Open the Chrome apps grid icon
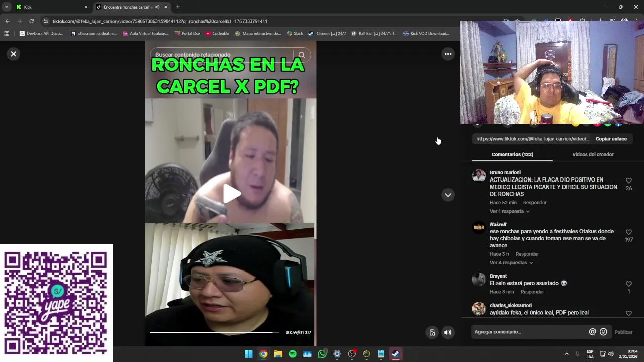Image resolution: width=644 pixels, height=362 pixels. pos(7,34)
